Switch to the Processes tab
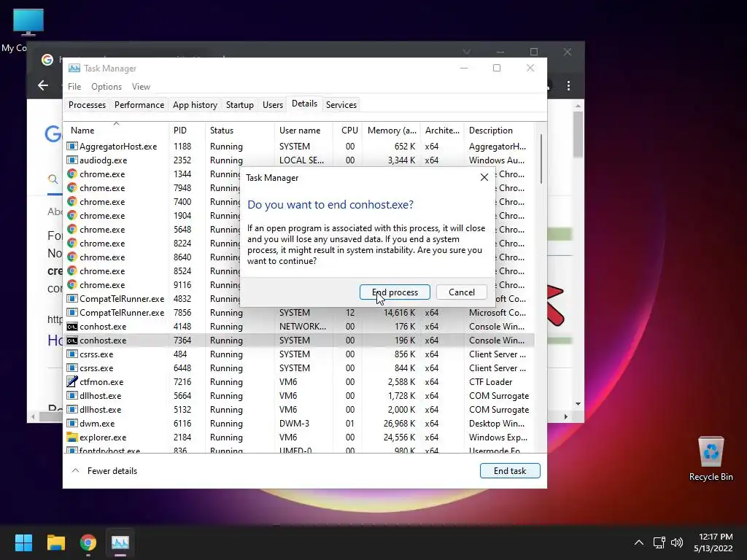Screen dimensions: 747x560 pos(88,105)
